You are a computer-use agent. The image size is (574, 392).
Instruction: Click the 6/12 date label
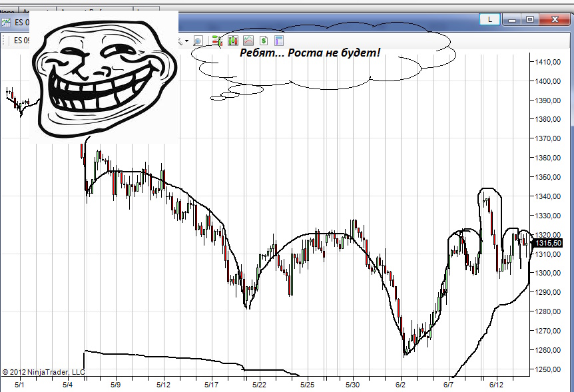pos(496,385)
